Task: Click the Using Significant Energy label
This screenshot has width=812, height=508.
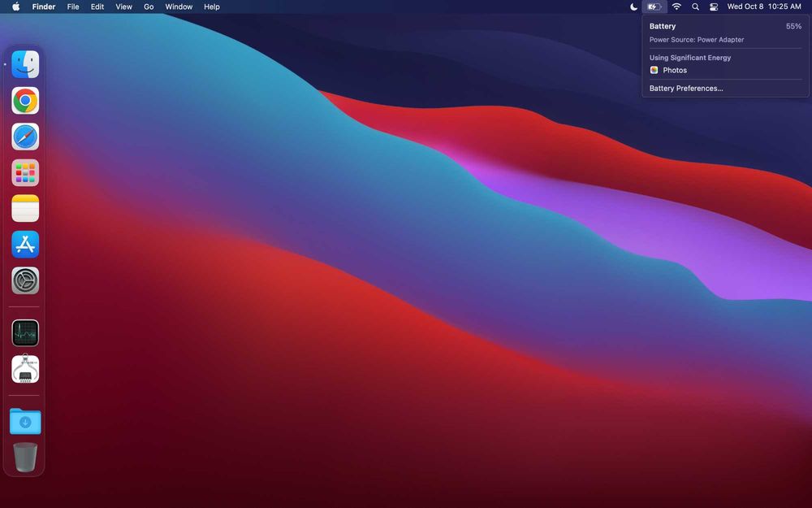Action: [x=689, y=58]
